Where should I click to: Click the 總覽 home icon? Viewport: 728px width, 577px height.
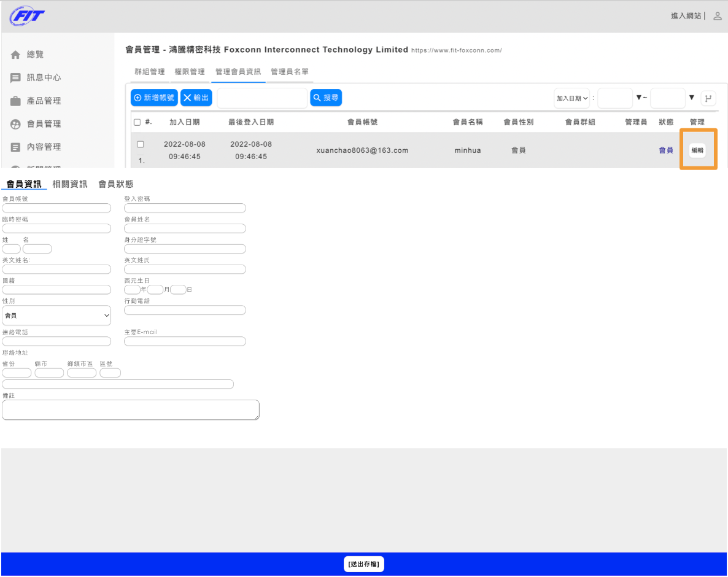[x=15, y=55]
